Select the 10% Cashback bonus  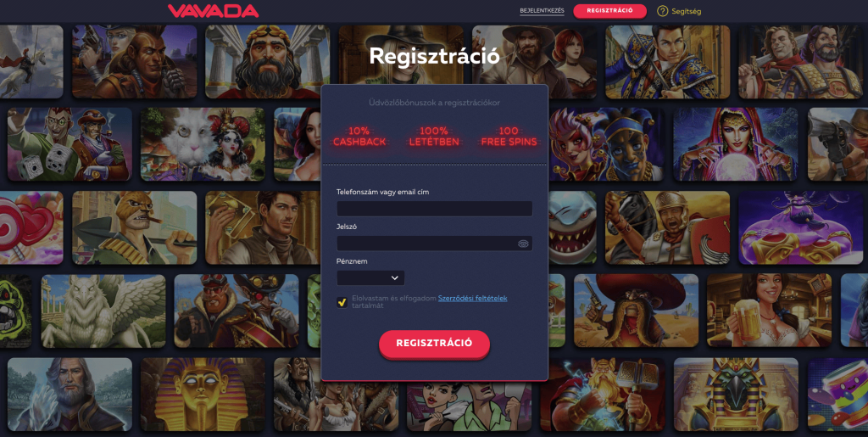(359, 137)
